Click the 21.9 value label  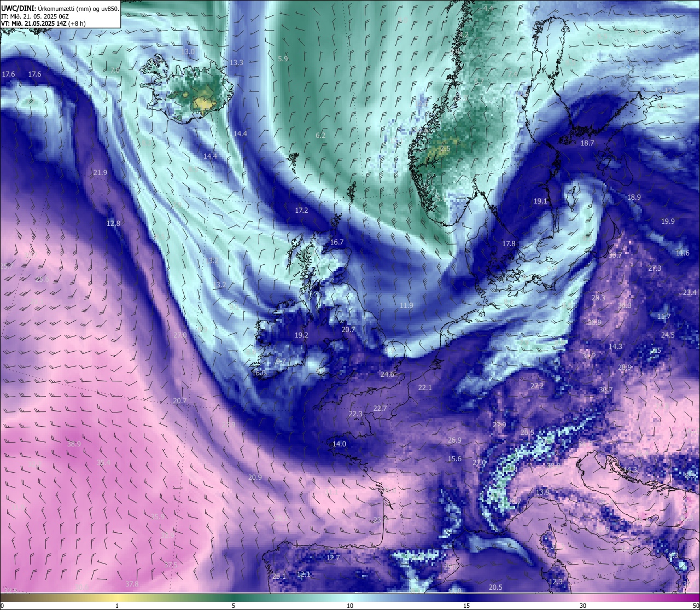pos(100,172)
